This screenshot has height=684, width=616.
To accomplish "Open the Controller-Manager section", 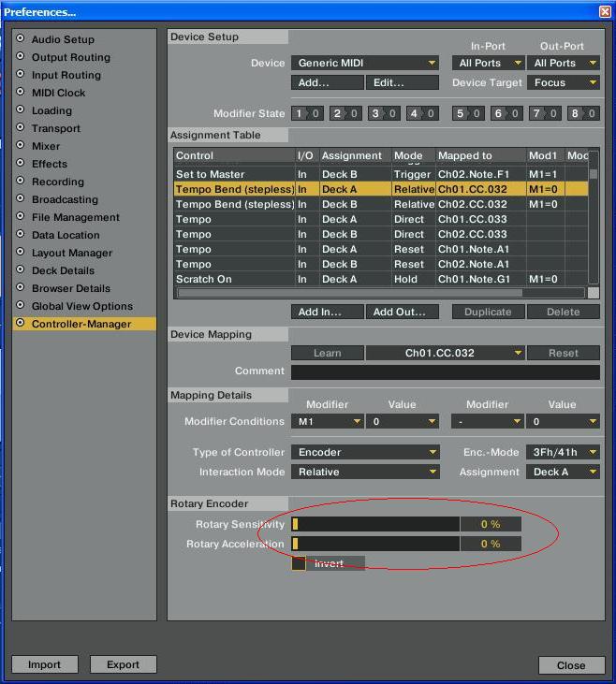I will (x=81, y=324).
